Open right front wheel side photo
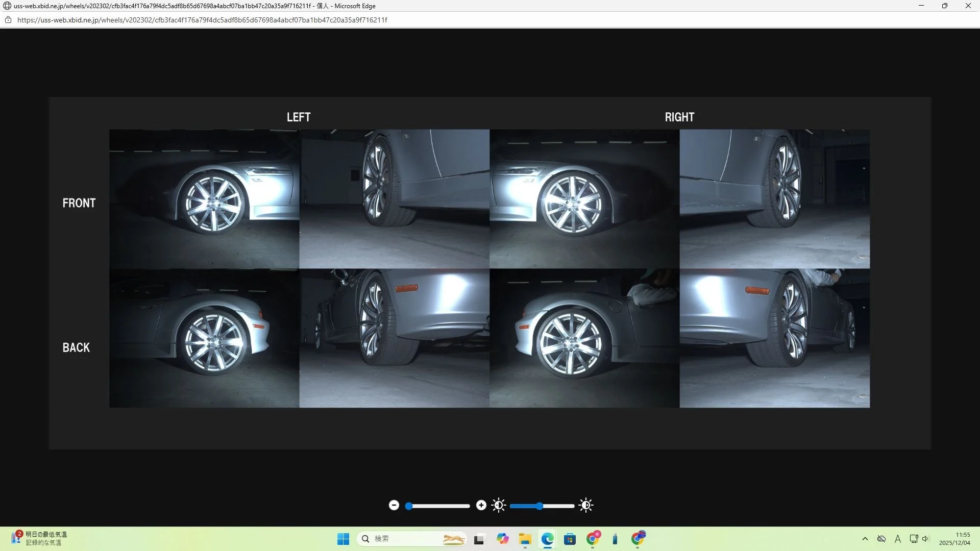 pyautogui.click(x=584, y=199)
